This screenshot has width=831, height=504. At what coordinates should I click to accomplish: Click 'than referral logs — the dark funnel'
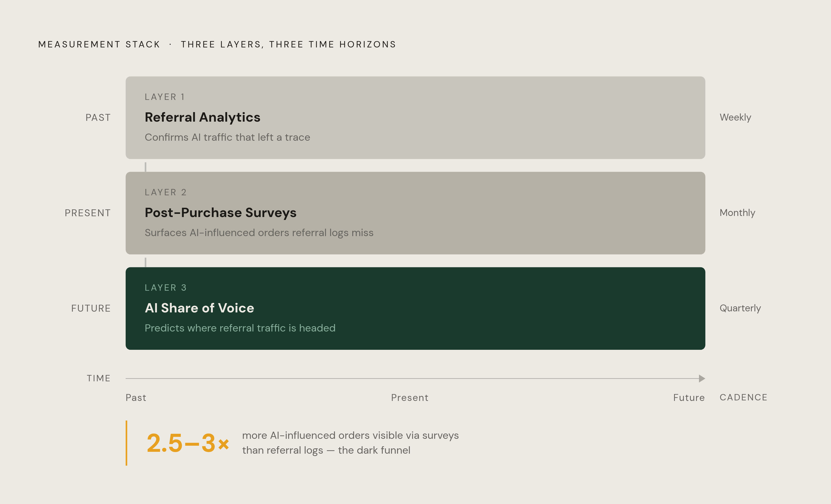tap(326, 450)
